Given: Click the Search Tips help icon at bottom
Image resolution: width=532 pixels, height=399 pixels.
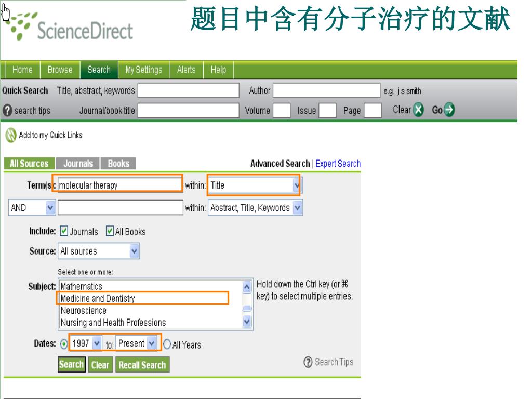Looking at the screenshot, I should (308, 362).
